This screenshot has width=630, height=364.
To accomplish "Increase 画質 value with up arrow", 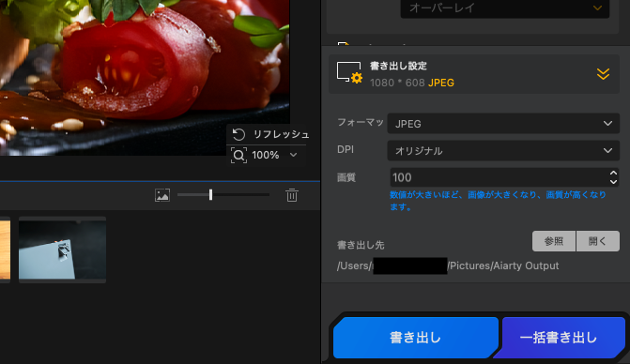I will [613, 174].
